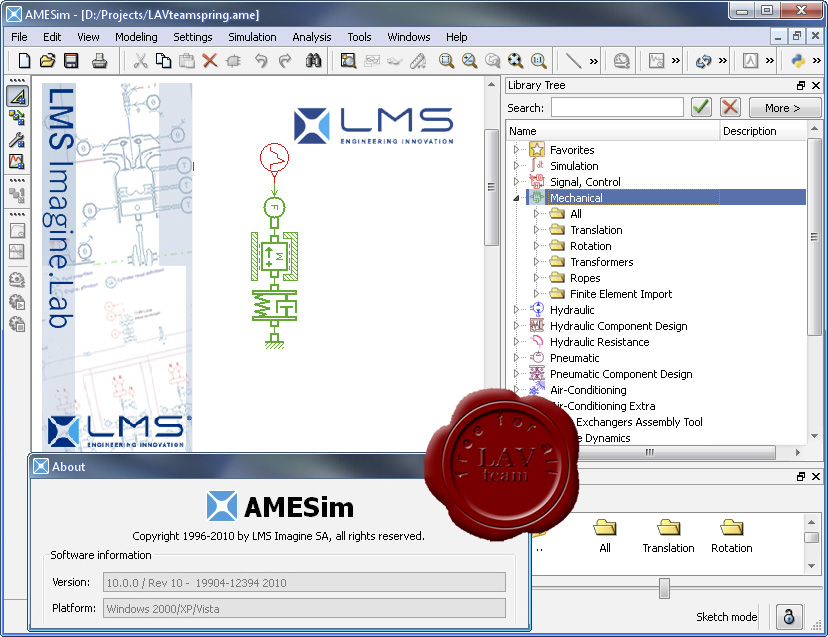Search with the binoculars Find icon
Screen dimensions: 828x637
[313, 61]
